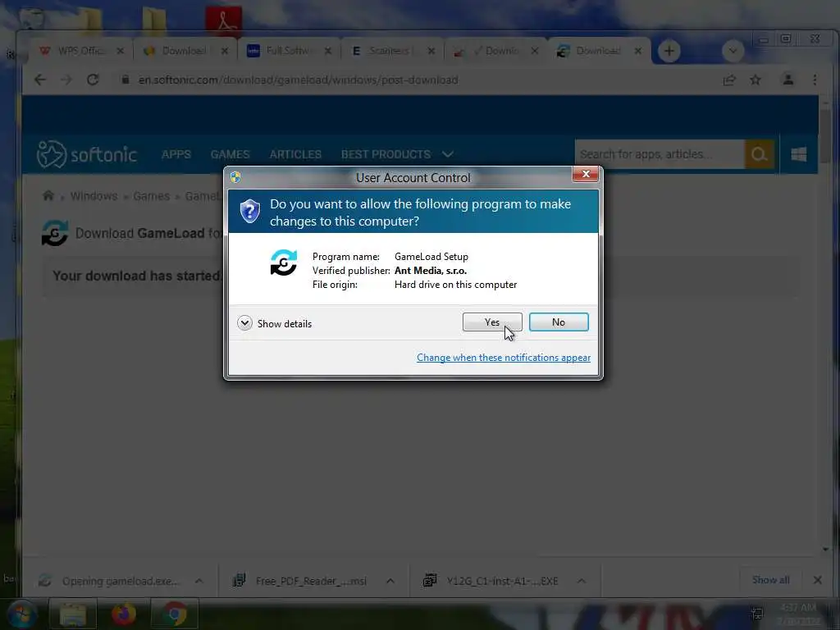This screenshot has height=630, width=840.
Task: Open Change when these notifications appear link
Action: (504, 358)
